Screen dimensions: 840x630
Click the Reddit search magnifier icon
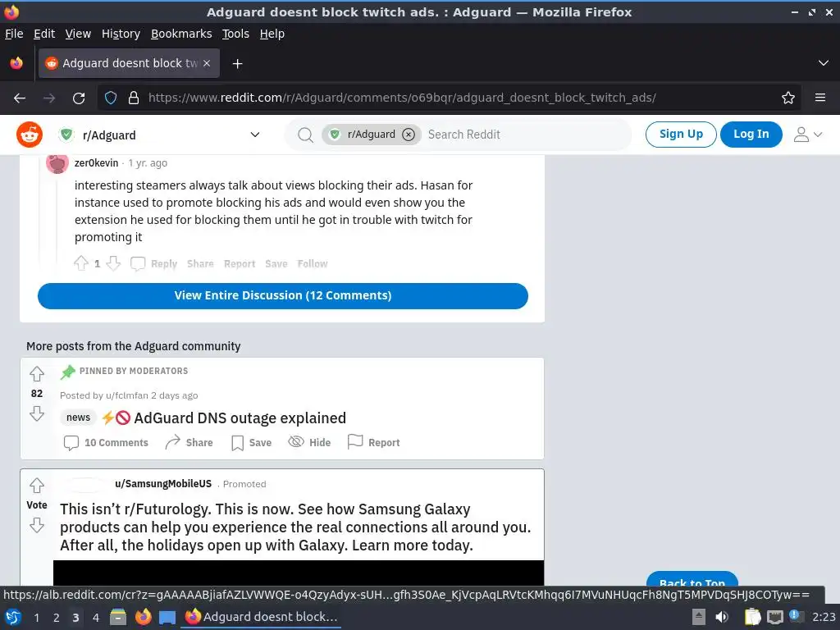tap(305, 135)
